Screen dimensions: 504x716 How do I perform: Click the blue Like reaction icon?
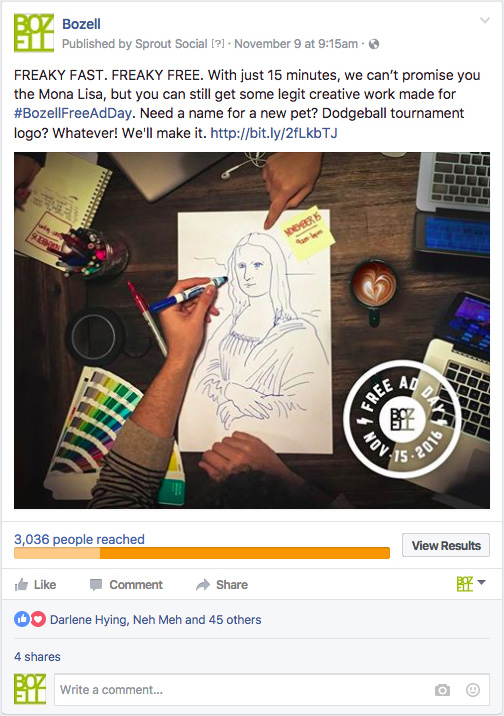point(22,620)
